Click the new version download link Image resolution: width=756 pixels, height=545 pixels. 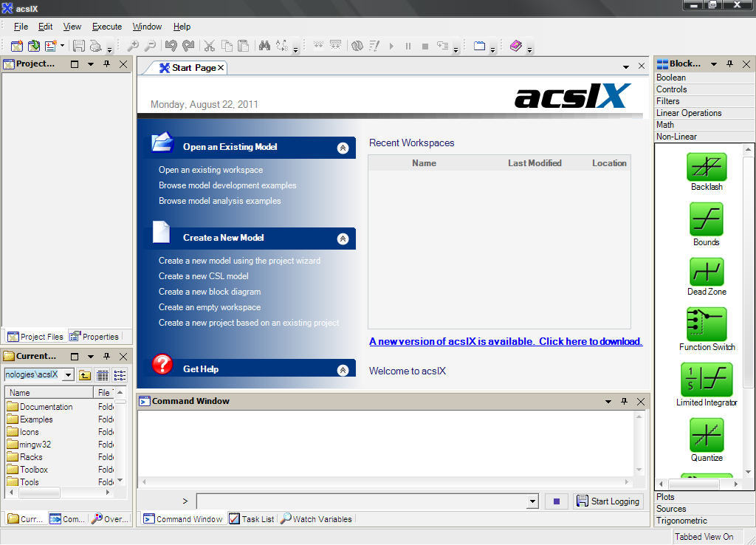506,341
